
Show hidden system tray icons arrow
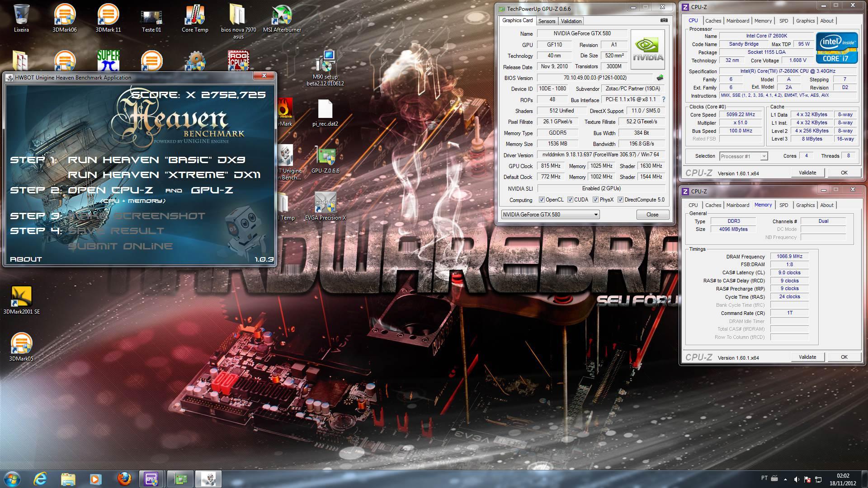tap(785, 479)
